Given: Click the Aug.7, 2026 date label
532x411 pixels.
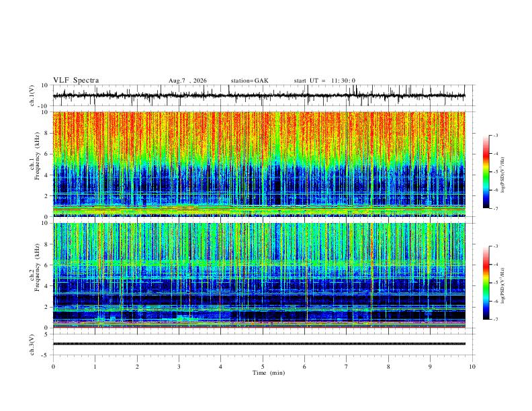Looking at the screenshot, I should point(187,81).
